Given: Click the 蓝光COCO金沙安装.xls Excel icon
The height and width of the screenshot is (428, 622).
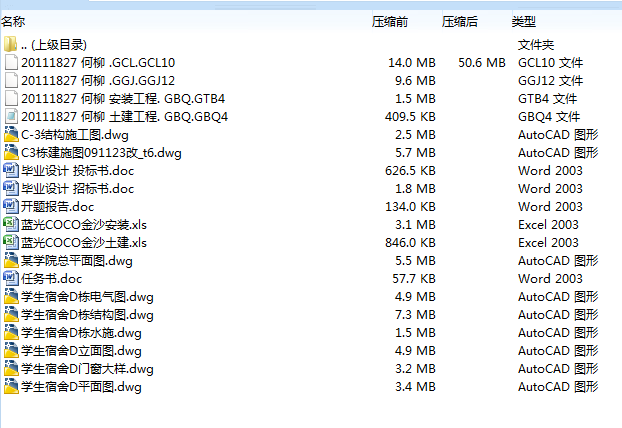Looking at the screenshot, I should [x=11, y=225].
